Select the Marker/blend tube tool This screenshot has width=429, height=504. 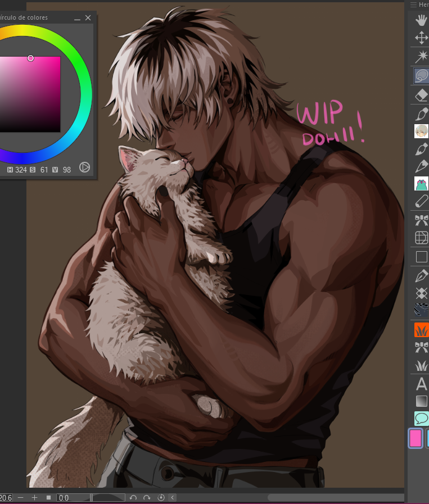421,201
